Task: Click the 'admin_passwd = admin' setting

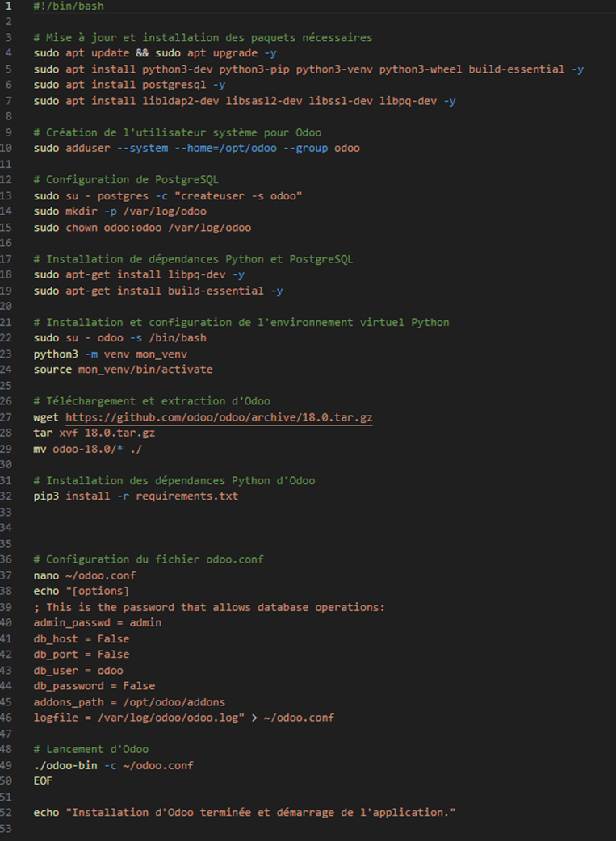Action: [x=98, y=623]
